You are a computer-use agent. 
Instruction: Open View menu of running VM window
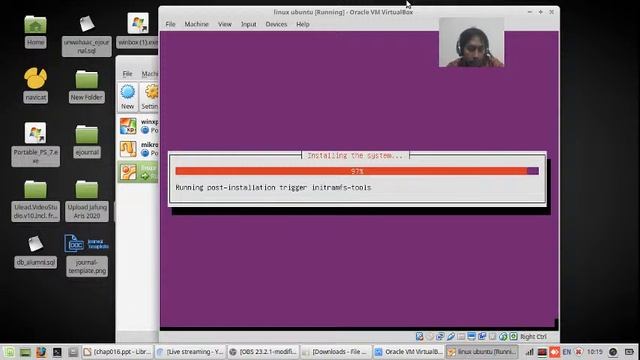pos(224,24)
